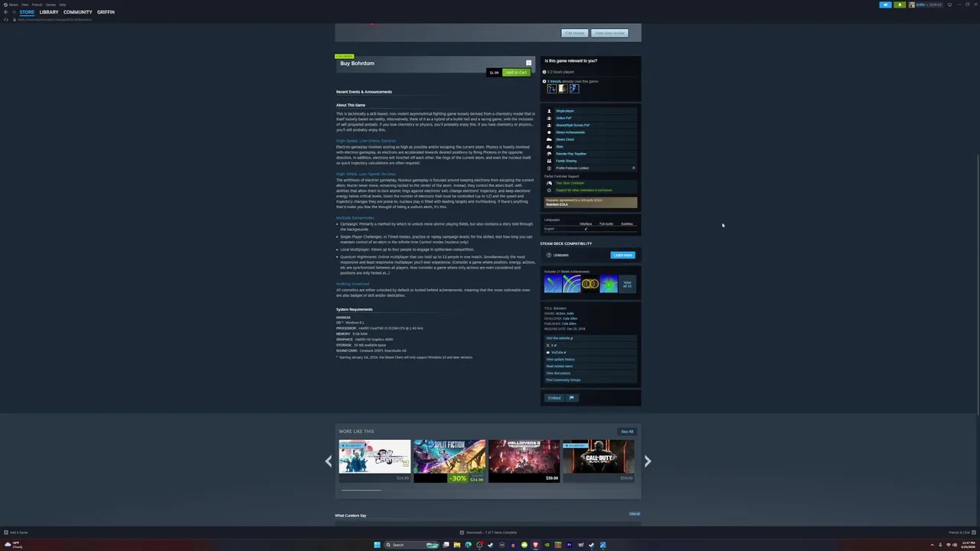
Task: Click the report flag icon
Action: tap(571, 398)
